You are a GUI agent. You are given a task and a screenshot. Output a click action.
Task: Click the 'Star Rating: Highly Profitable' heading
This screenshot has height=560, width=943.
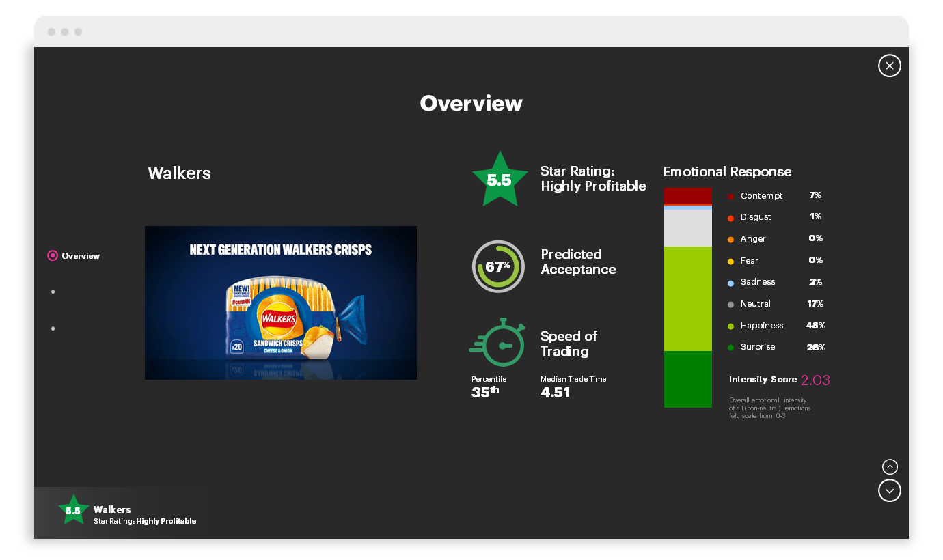pos(593,179)
